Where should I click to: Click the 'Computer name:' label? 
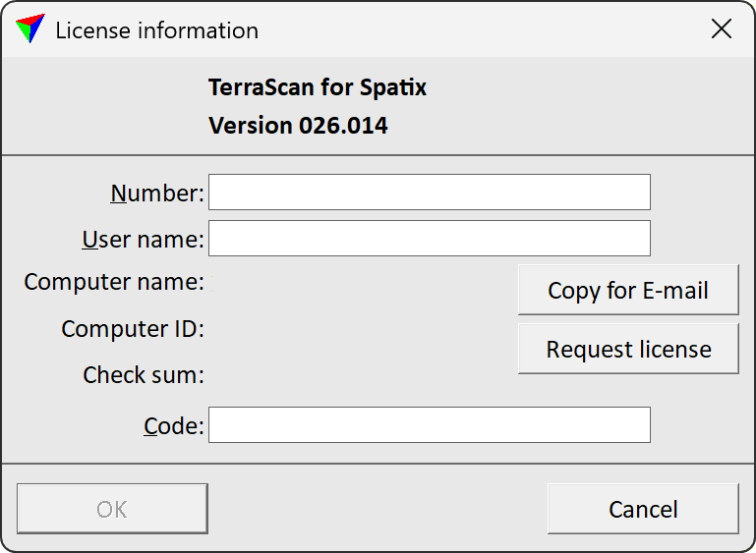114,282
